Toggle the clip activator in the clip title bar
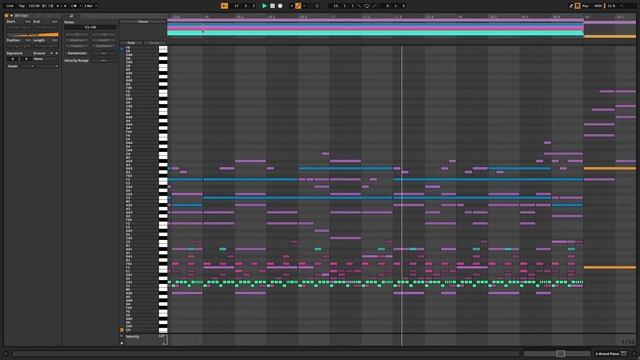This screenshot has height=360, width=640. click(x=6, y=16)
